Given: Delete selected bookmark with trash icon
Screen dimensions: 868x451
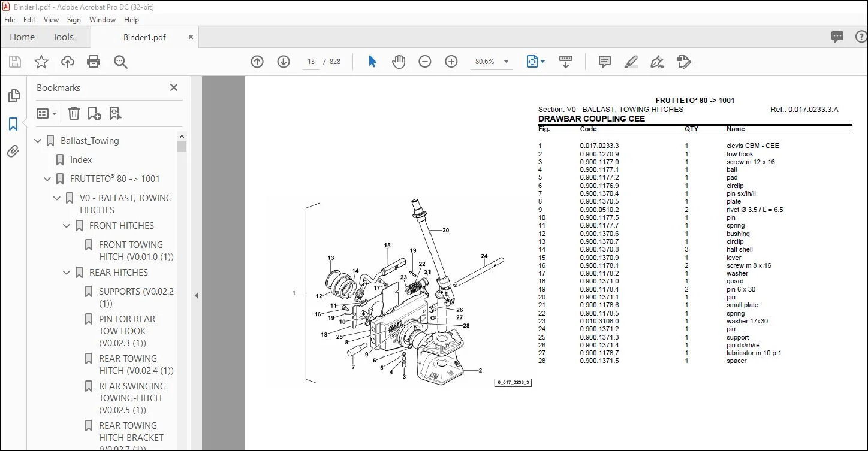Looking at the screenshot, I should pos(74,113).
